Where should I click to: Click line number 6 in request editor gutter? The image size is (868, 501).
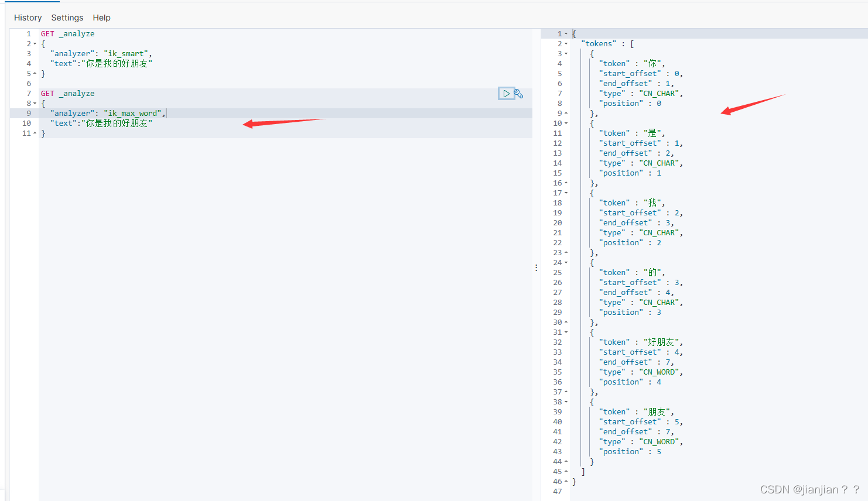point(29,84)
